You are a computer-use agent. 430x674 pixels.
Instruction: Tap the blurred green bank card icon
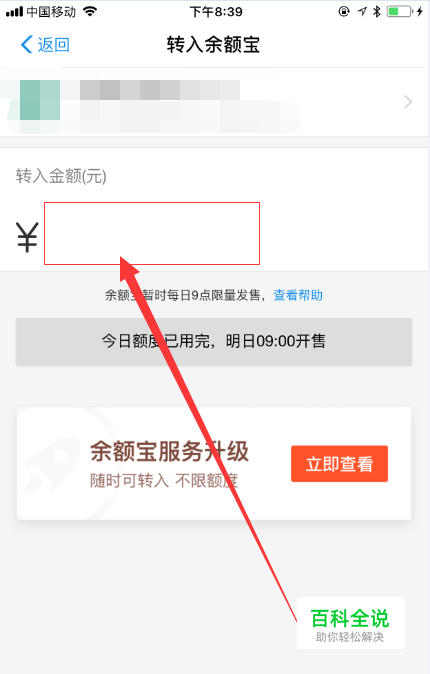point(40,100)
